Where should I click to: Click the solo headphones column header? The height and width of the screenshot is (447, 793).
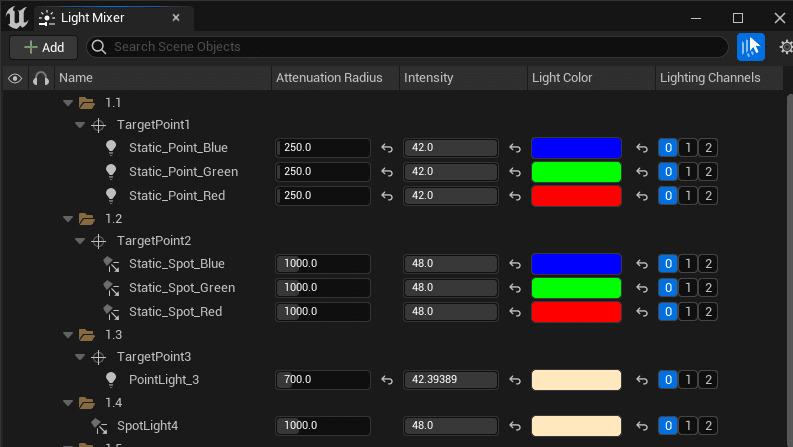[x=41, y=78]
